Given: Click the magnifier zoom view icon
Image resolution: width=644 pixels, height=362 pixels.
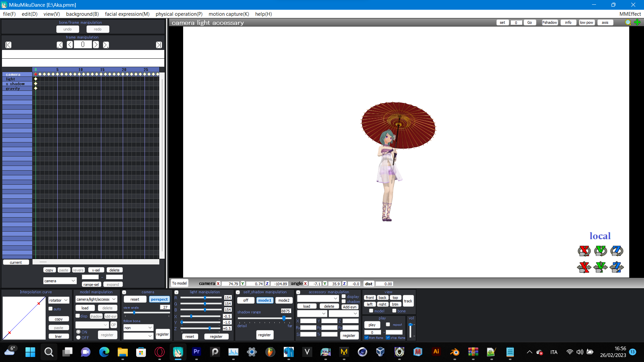Looking at the screenshot, I should click(x=628, y=22).
